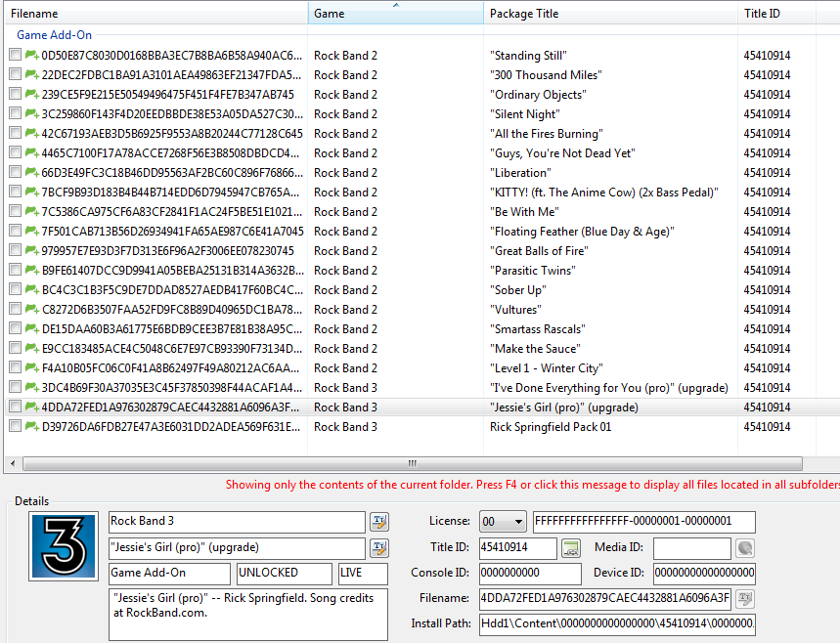Click the license key field with FFFFFFFFFFFFFFFF
Image resolution: width=840 pixels, height=643 pixels.
[x=644, y=522]
